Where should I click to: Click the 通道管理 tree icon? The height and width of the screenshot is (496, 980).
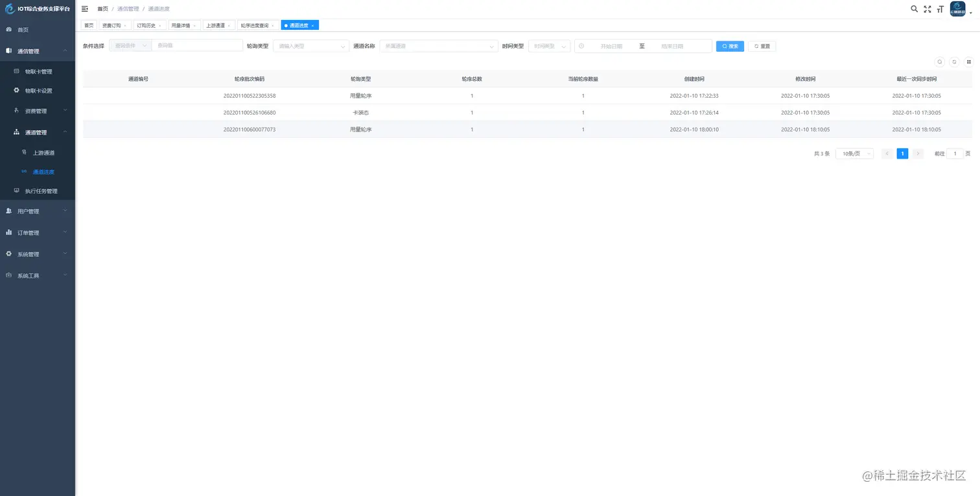(x=17, y=132)
